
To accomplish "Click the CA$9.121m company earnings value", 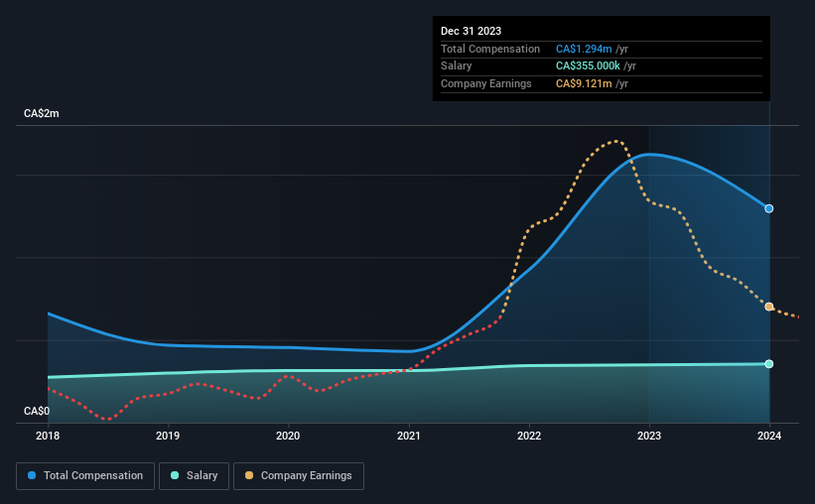I will (x=584, y=83).
